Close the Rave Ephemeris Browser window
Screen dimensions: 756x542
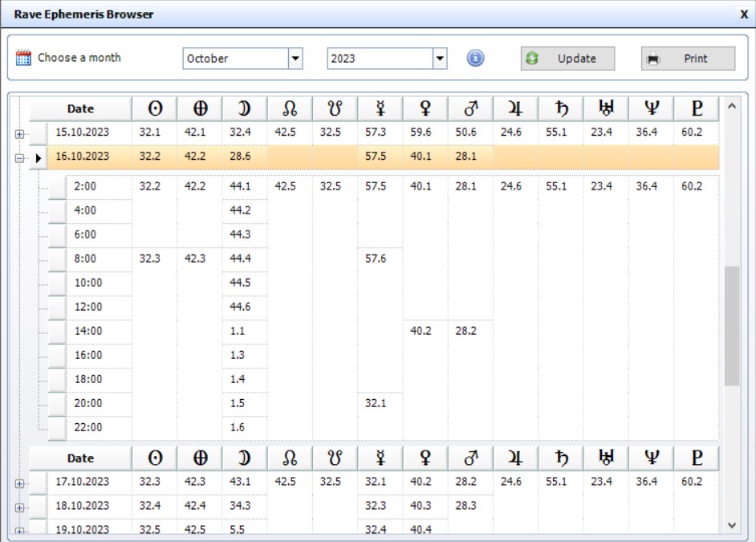click(743, 14)
